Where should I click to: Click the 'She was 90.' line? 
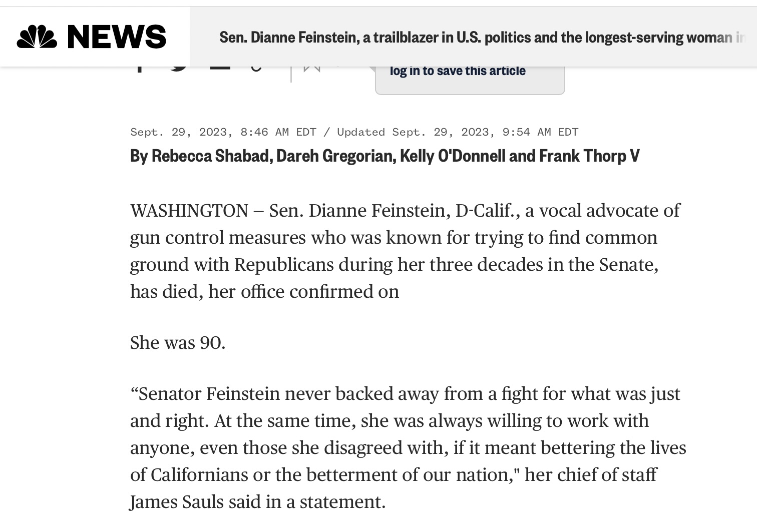point(178,343)
